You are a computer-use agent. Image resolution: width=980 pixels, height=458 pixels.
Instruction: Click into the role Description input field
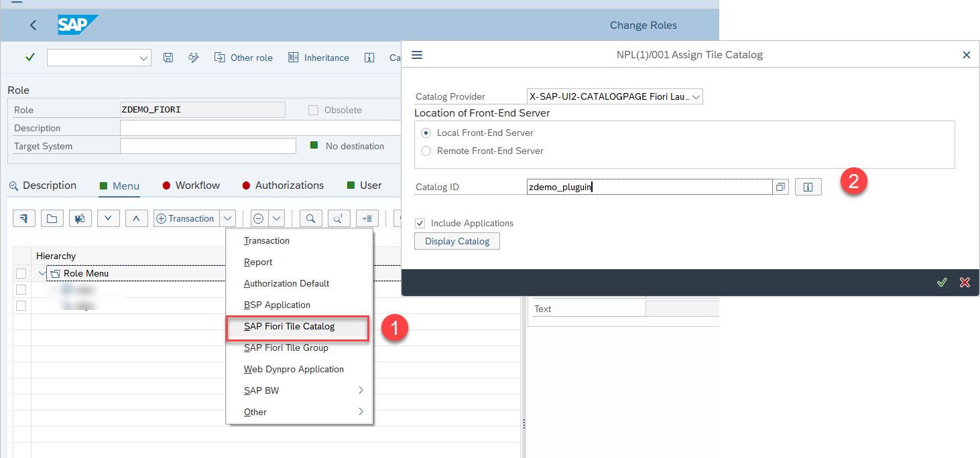(x=260, y=128)
